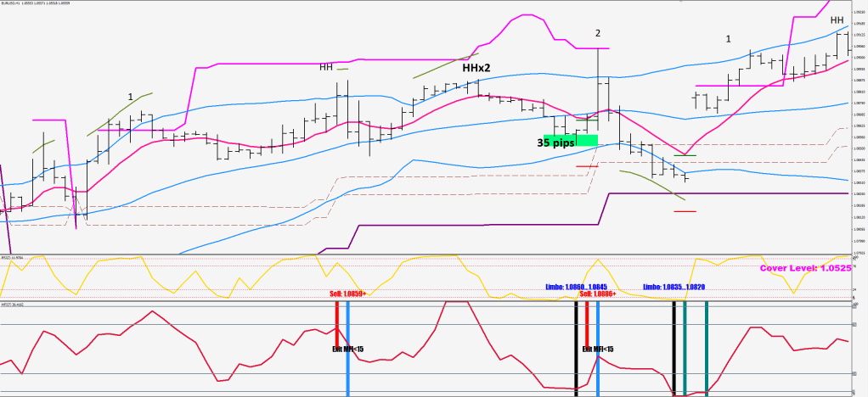868x397 pixels.
Task: Select the purple horizontal cover level line
Action: pyautogui.click(x=722, y=193)
